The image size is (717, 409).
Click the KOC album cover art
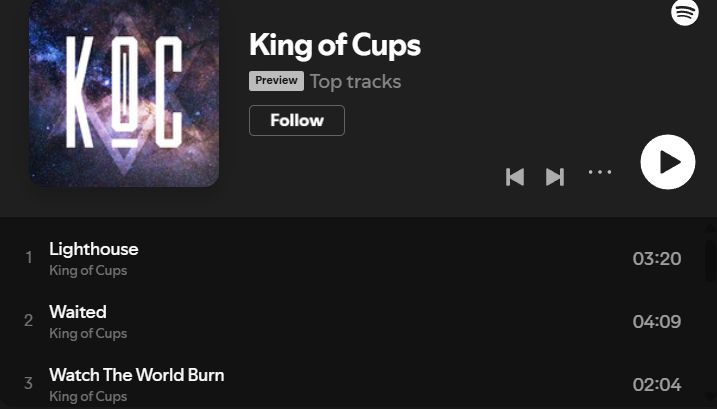click(x=124, y=93)
